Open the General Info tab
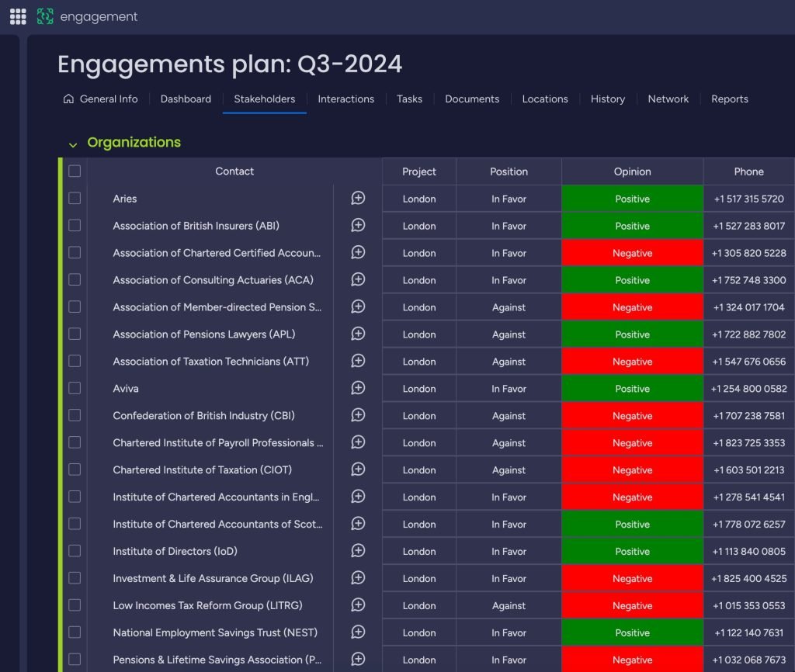 pyautogui.click(x=100, y=99)
